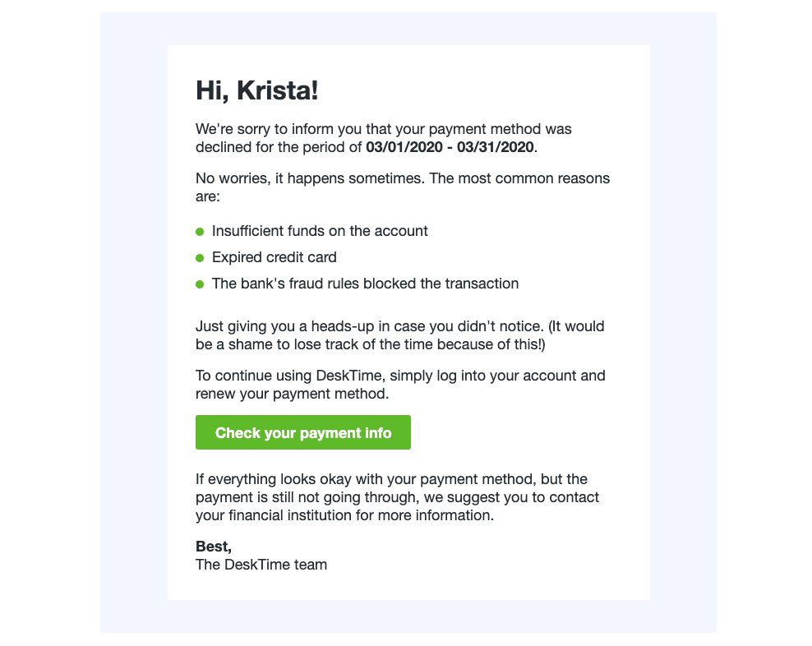Click the Hi, Krista! heading
Screen dimensions: 812x646
pyautogui.click(x=256, y=91)
